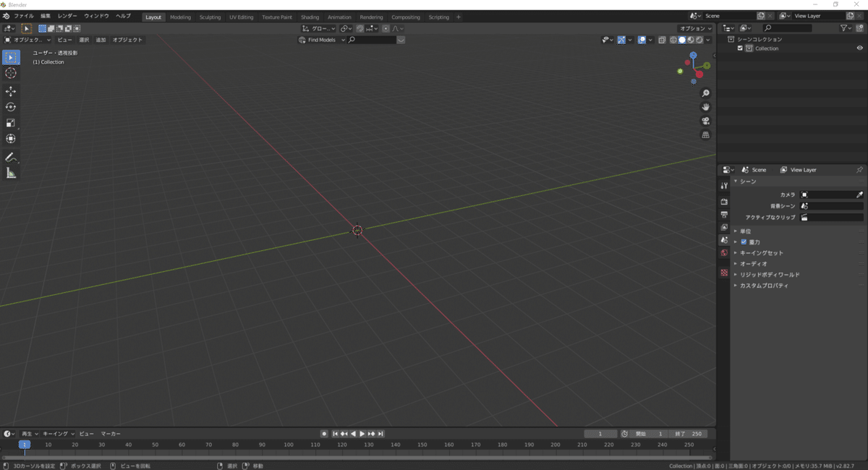Pick the Scale tool
The image size is (868, 470).
(11, 123)
